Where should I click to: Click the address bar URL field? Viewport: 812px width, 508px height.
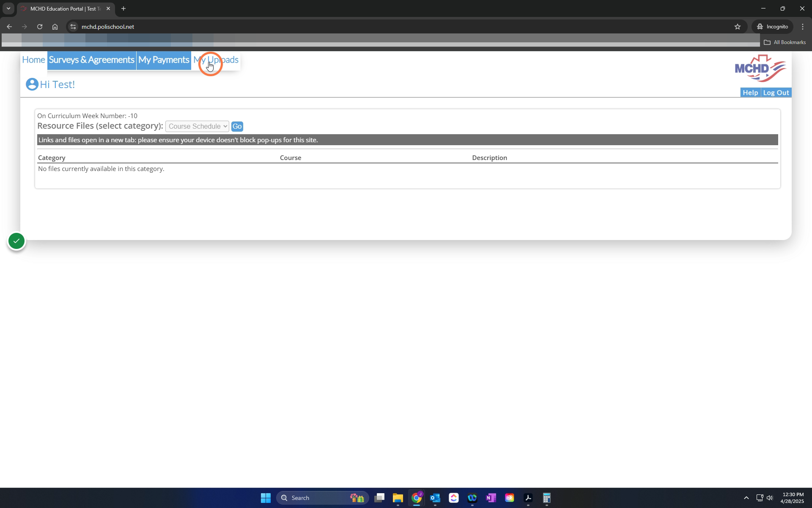pyautogui.click(x=406, y=27)
